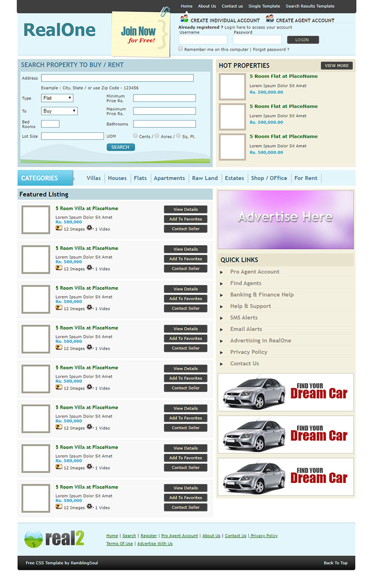Click the Create Individual Account people icon
The height and width of the screenshot is (588, 371).
[184, 19]
